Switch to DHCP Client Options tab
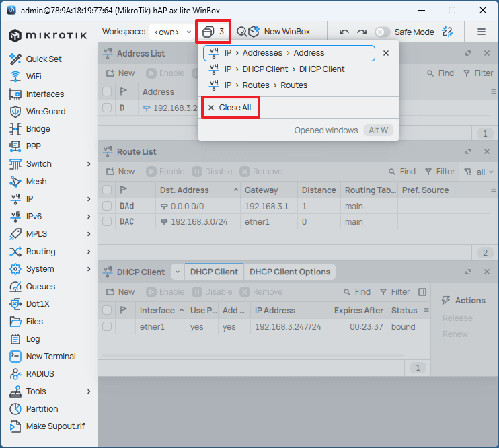Viewport: 499px width, 448px height. (290, 272)
